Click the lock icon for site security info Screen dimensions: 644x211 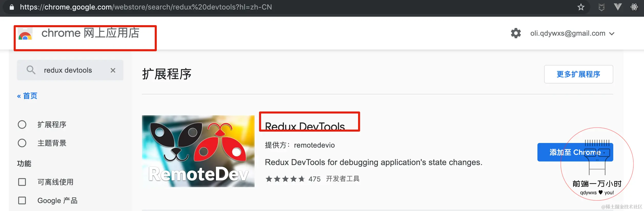[12, 7]
